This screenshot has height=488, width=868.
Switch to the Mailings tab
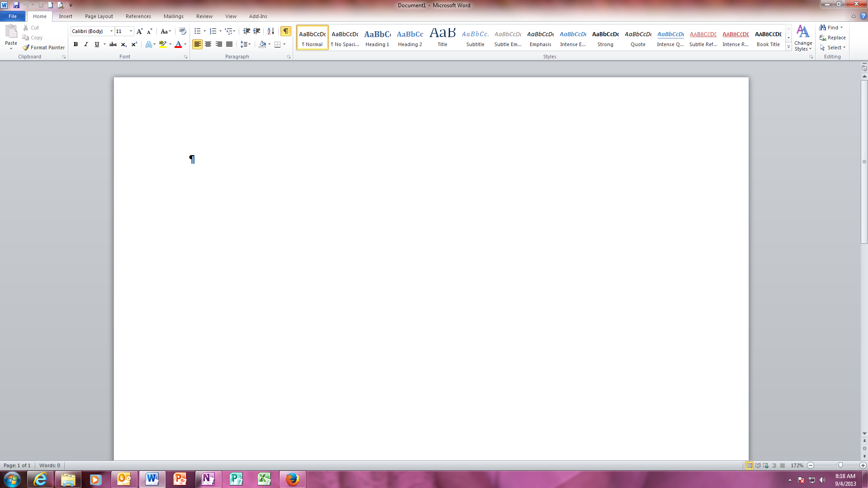pos(174,16)
